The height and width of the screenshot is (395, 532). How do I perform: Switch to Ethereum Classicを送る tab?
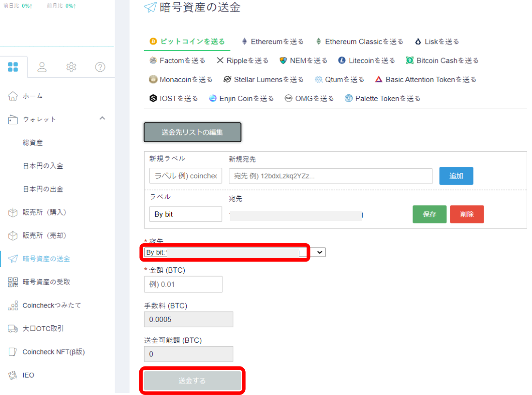(359, 42)
